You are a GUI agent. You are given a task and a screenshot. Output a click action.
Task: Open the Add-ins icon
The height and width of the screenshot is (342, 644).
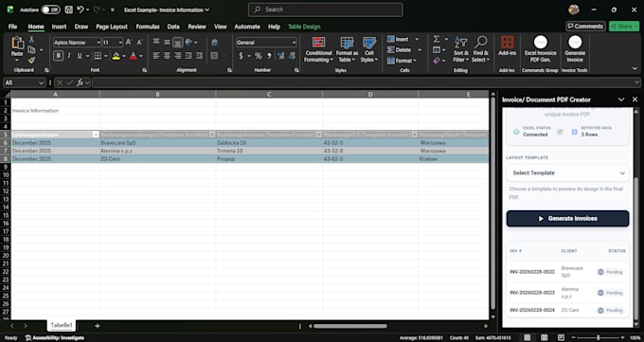pos(508,45)
